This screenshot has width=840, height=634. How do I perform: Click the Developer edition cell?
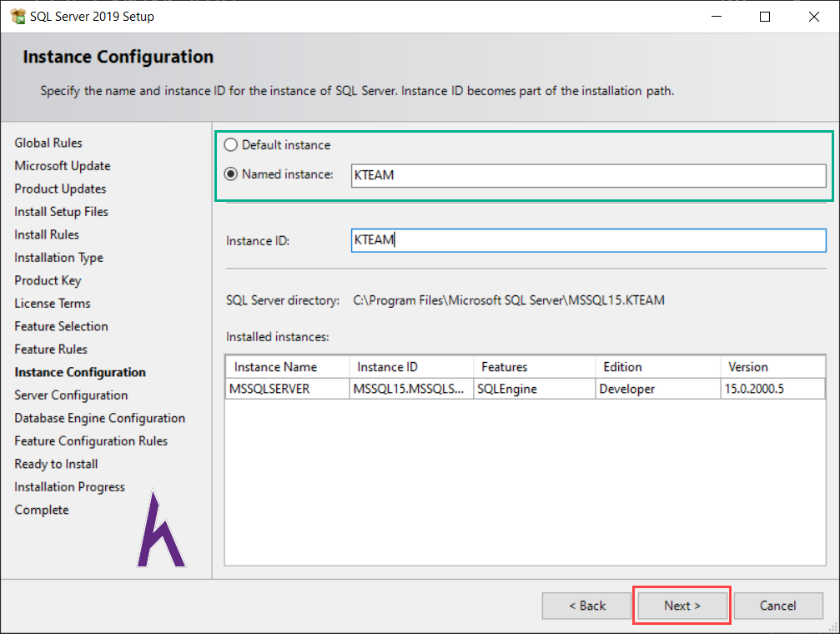pos(658,389)
